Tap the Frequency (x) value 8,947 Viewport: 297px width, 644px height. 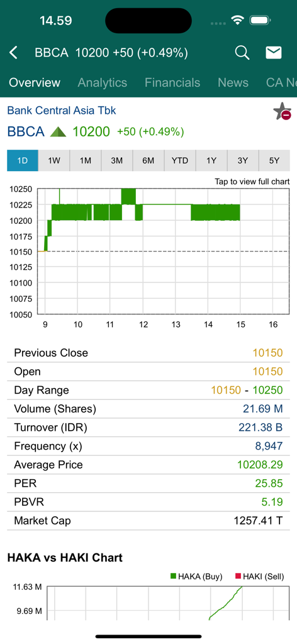269,447
